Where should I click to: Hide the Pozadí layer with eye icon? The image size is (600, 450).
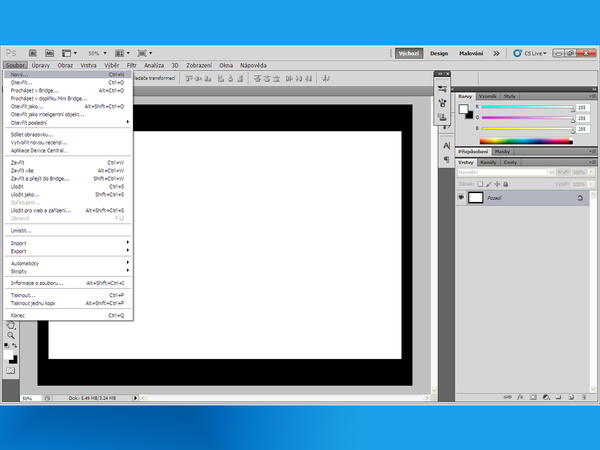(x=461, y=197)
